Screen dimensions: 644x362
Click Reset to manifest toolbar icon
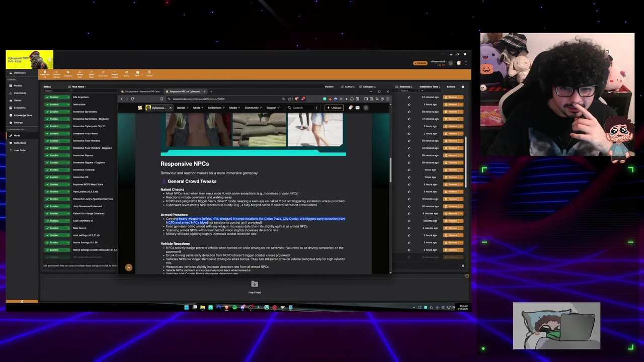tap(115, 74)
